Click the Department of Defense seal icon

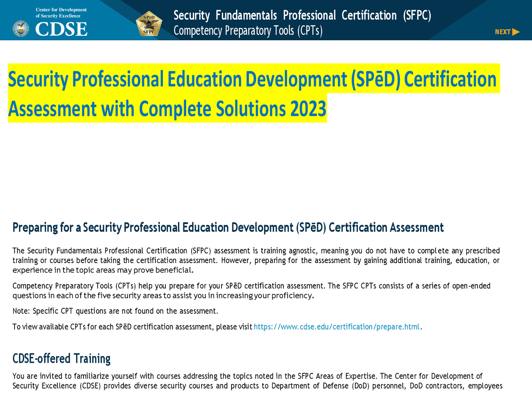[x=21, y=29]
